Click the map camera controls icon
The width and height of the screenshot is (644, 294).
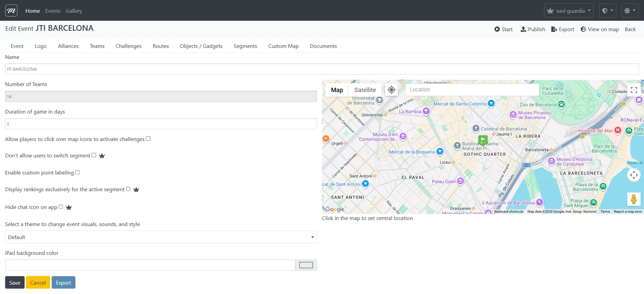pyautogui.click(x=634, y=175)
